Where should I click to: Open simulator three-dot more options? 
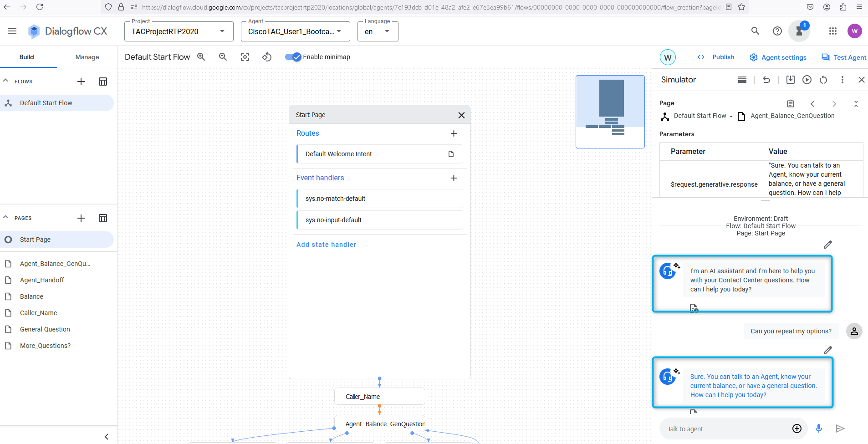point(842,80)
